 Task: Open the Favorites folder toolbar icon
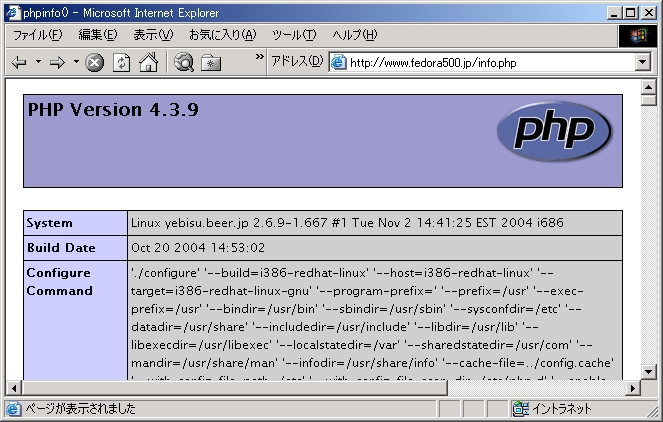[211, 63]
